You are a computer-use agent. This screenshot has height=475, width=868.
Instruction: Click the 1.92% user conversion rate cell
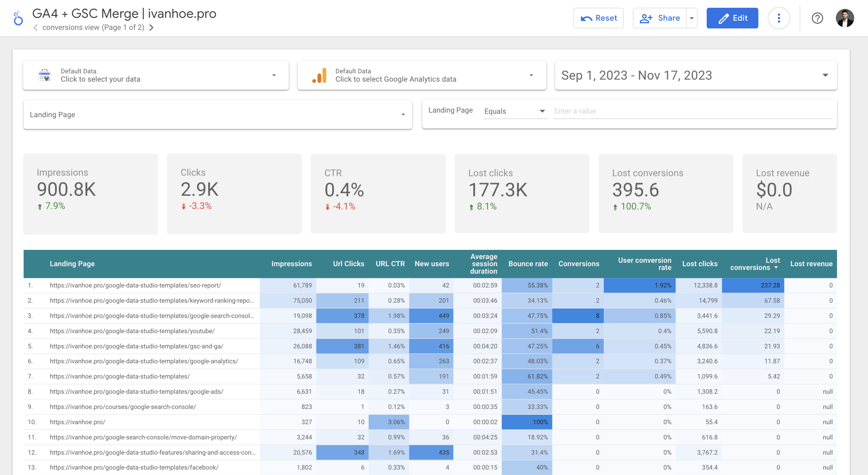click(640, 285)
